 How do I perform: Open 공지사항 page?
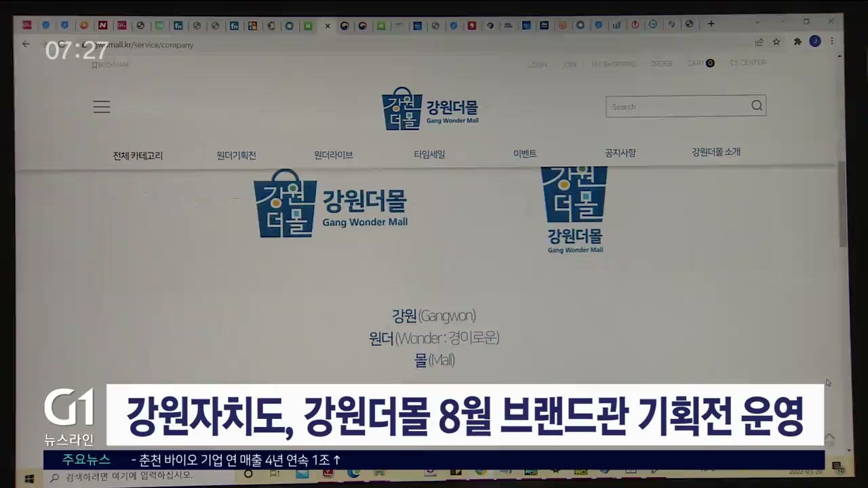click(x=620, y=152)
